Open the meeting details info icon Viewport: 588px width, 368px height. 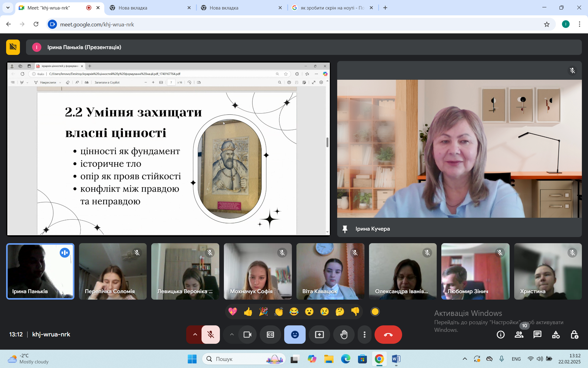[x=500, y=334]
